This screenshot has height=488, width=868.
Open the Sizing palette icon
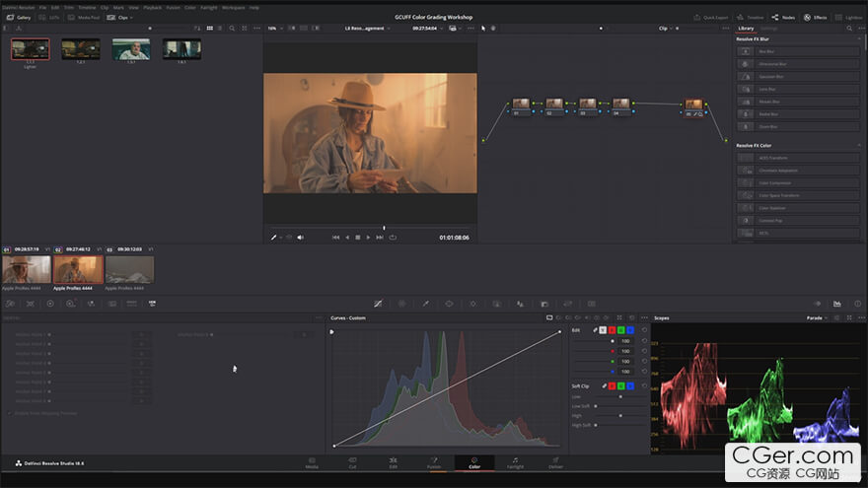[x=568, y=304]
